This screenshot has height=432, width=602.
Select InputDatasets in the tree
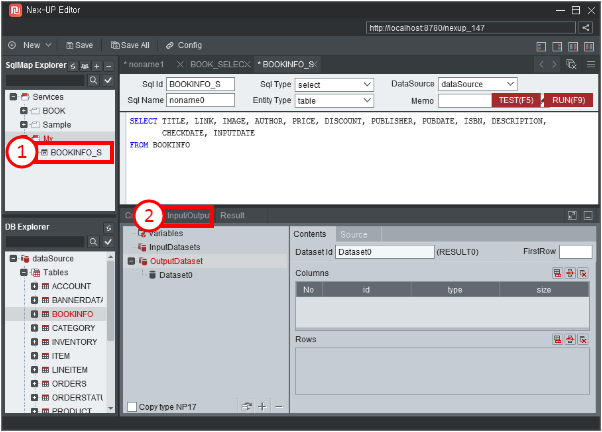click(174, 247)
